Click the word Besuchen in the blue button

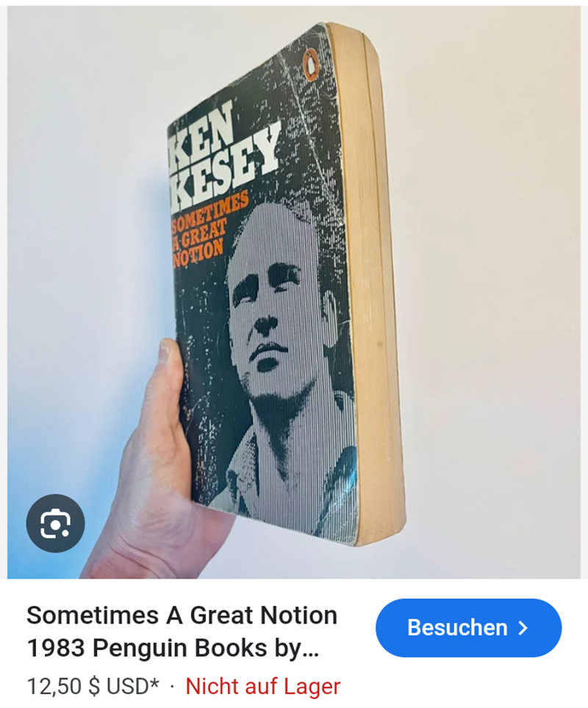(457, 628)
